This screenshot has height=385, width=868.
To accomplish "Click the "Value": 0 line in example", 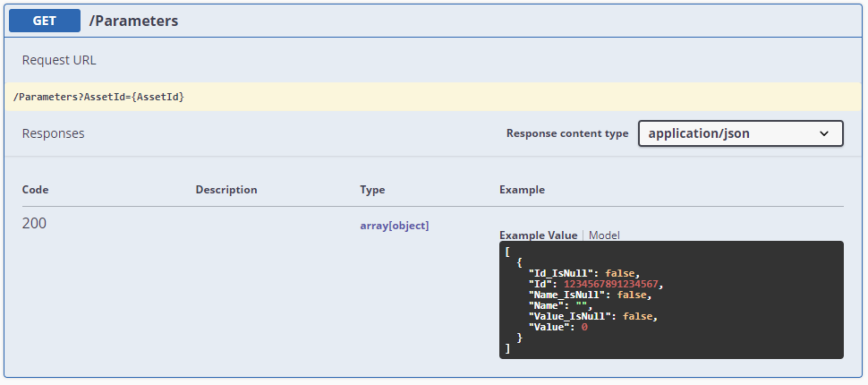I will pos(557,327).
